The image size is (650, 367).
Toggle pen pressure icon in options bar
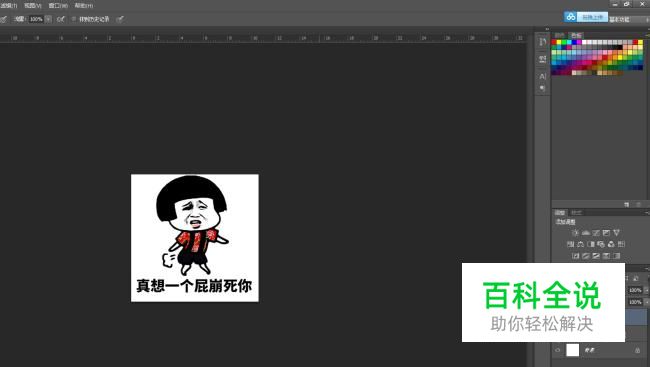point(120,19)
